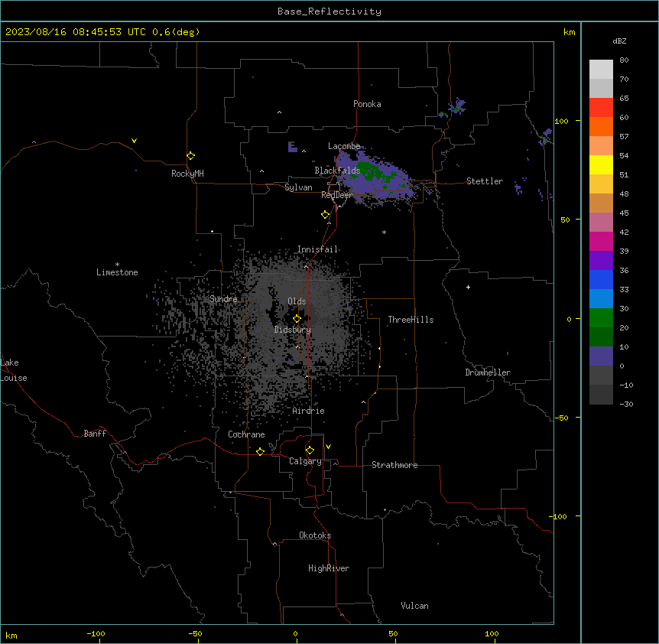Screen dimensions: 659x644
Task: Click the Lake Louise label
Action: tap(14, 370)
